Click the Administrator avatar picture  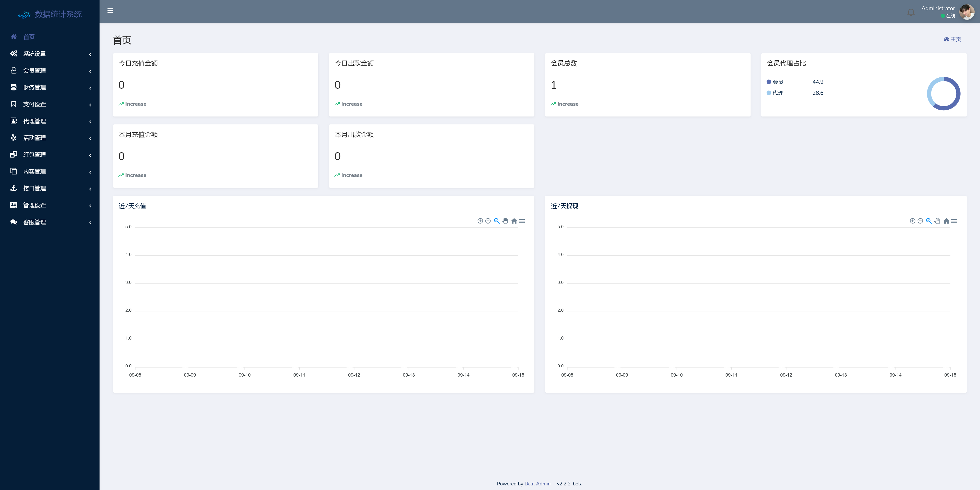tap(967, 12)
